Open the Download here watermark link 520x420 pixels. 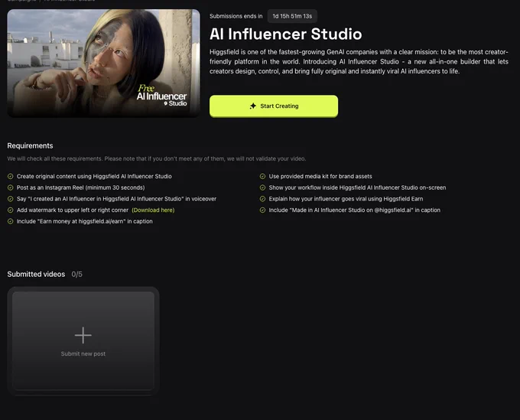tap(153, 210)
